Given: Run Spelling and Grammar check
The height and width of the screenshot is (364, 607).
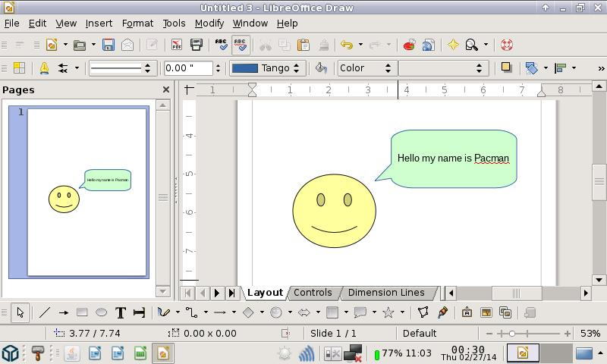Looking at the screenshot, I should click(x=221, y=45).
